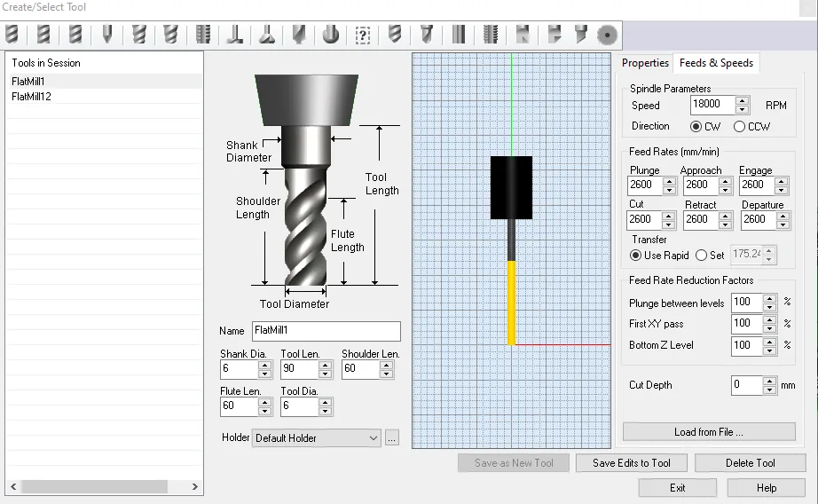818x504 pixels.
Task: Click the Cut Depth value field
Action: (x=747, y=385)
